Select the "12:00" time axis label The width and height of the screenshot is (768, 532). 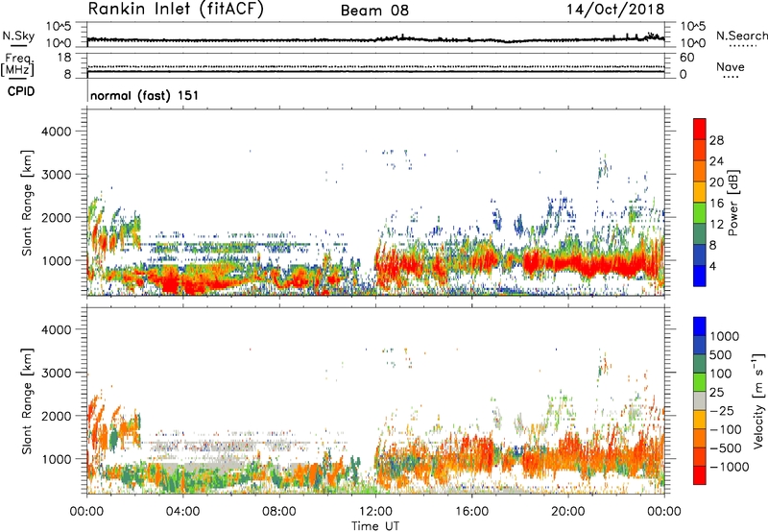point(375,512)
